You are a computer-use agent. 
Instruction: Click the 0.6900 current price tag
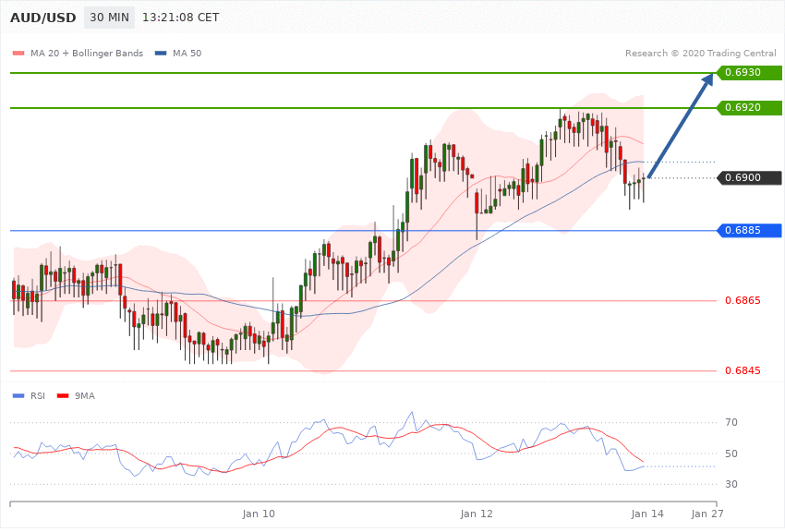pyautogui.click(x=750, y=177)
